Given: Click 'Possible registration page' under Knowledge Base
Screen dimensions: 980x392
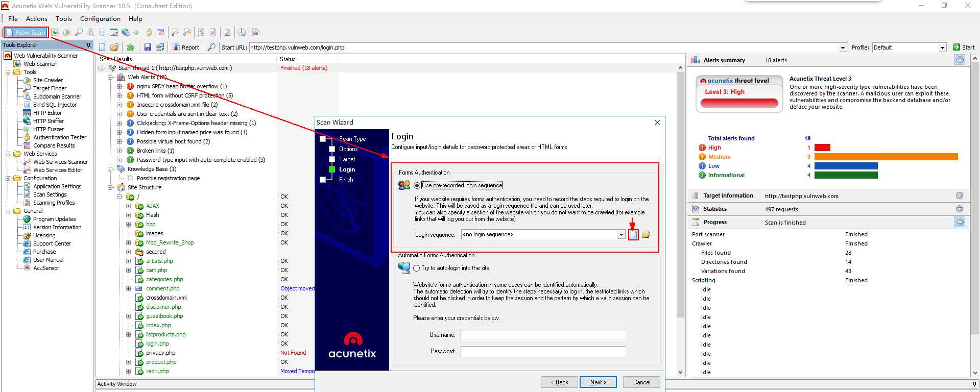Looking at the screenshot, I should point(168,178).
